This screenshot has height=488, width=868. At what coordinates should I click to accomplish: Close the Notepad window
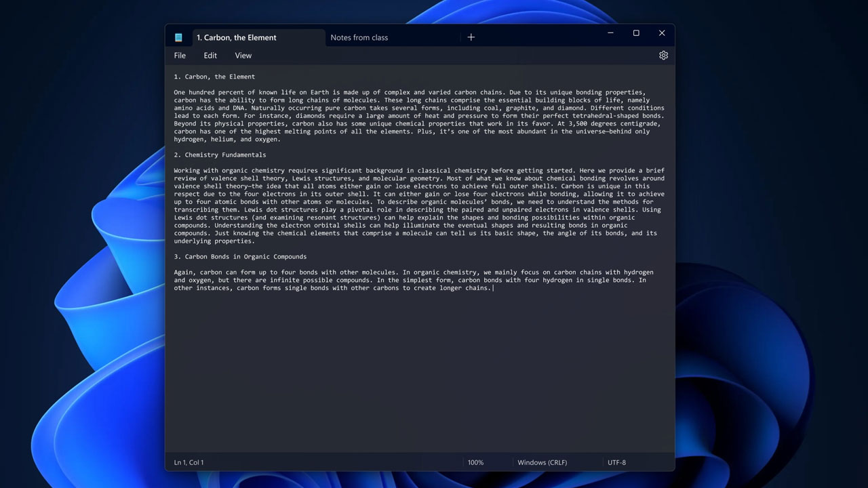click(662, 33)
